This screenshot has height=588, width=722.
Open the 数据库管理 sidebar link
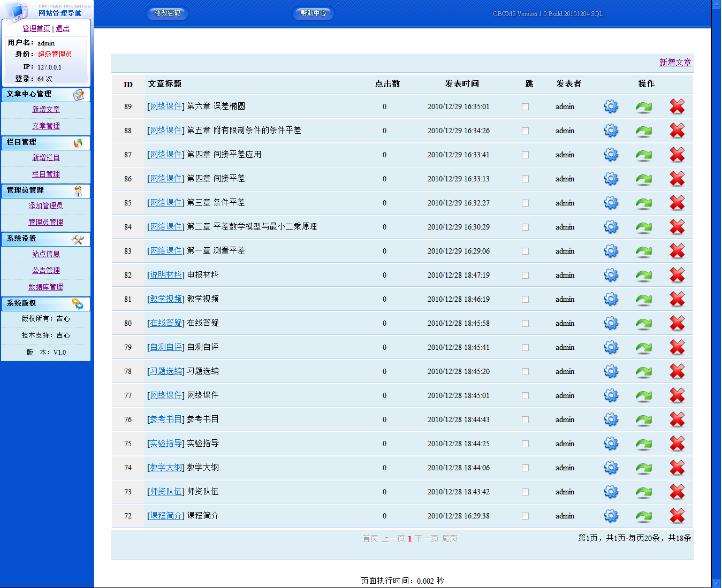tap(45, 287)
